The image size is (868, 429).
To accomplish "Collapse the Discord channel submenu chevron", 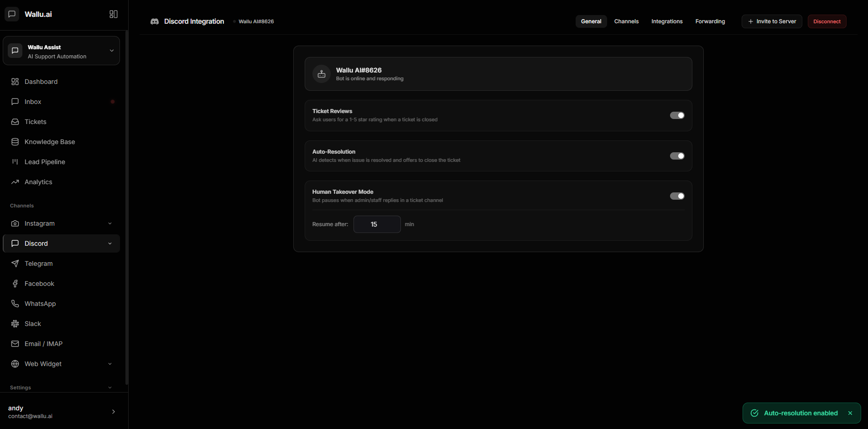I will pos(110,243).
